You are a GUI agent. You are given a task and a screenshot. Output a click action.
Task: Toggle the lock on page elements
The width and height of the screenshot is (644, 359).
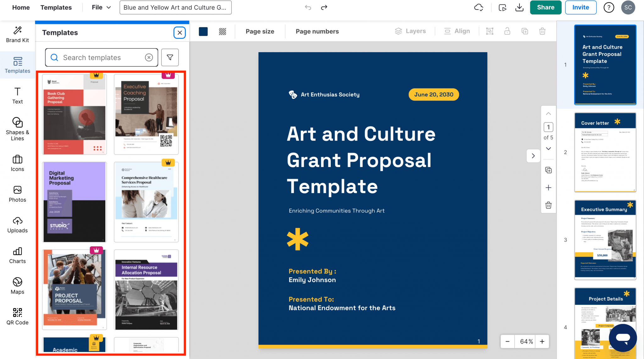pyautogui.click(x=507, y=31)
